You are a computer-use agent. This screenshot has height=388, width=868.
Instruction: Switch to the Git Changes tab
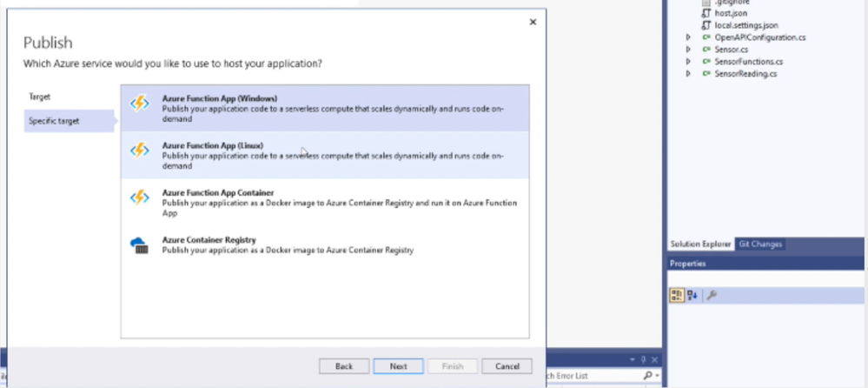coord(760,244)
